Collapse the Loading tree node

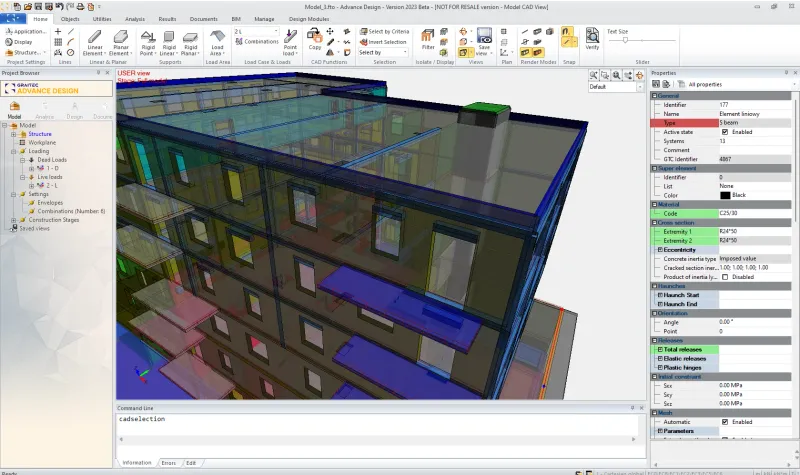pos(14,152)
